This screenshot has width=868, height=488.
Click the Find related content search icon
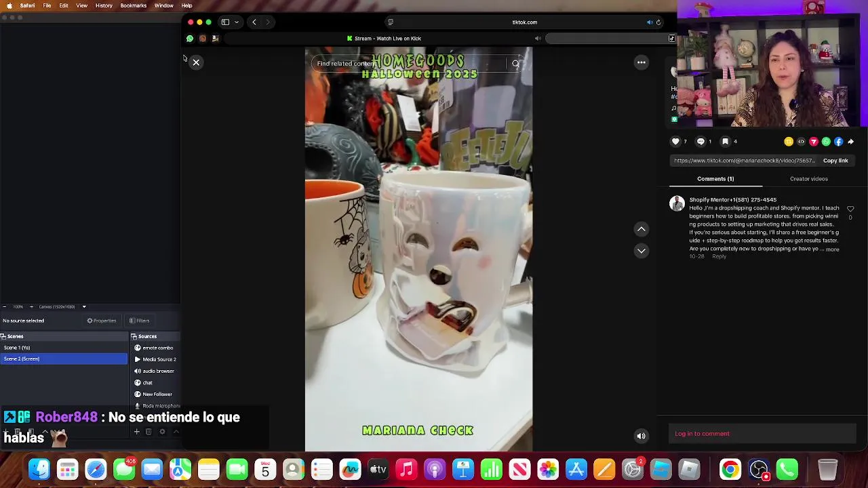pyautogui.click(x=515, y=64)
